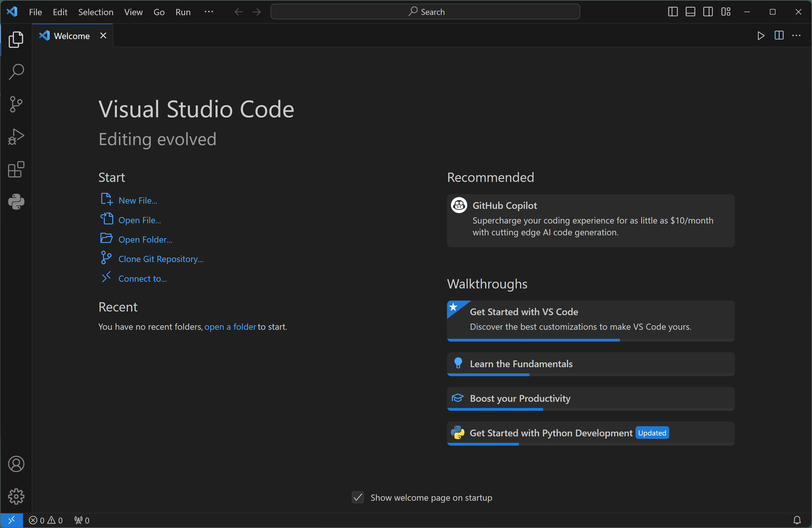Toggle the bottom panel

coord(690,12)
